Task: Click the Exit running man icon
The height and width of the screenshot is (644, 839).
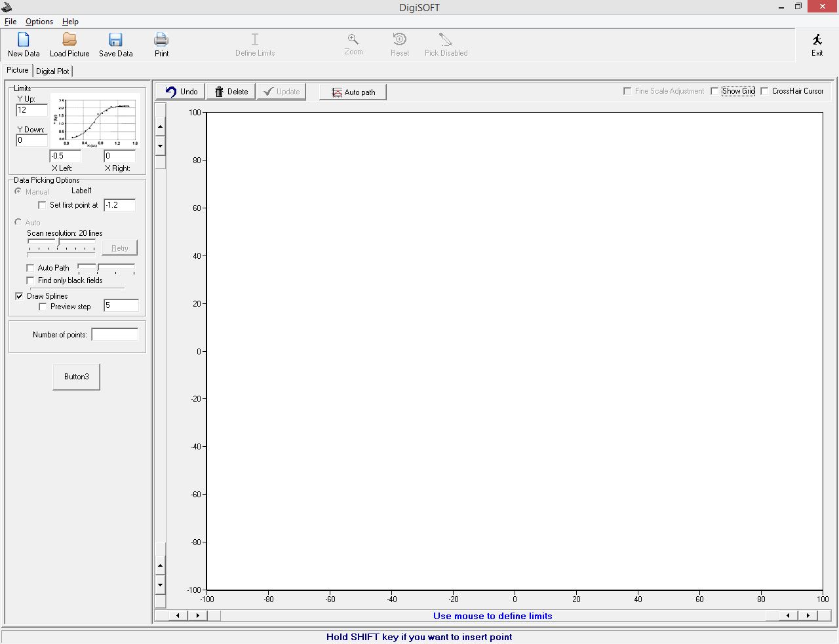Action: click(x=817, y=40)
